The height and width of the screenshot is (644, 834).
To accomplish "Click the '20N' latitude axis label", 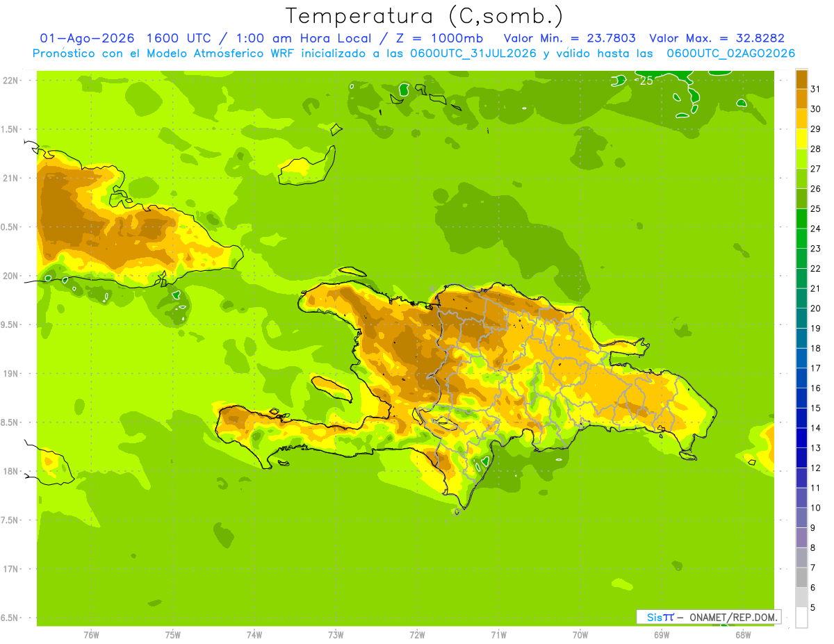I will coord(11,276).
